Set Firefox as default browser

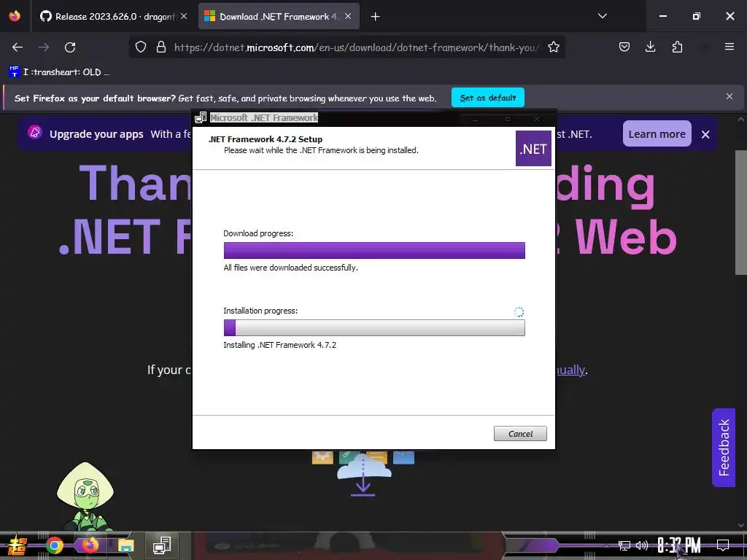(x=488, y=98)
